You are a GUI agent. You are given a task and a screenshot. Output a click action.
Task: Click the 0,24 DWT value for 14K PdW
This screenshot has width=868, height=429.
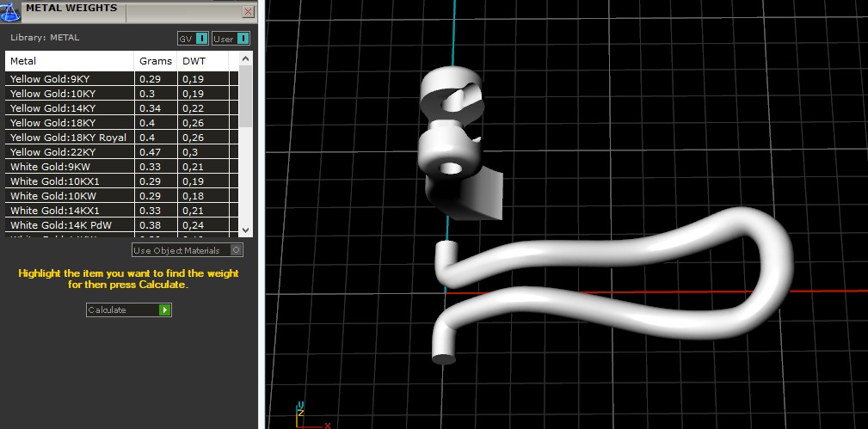193,225
